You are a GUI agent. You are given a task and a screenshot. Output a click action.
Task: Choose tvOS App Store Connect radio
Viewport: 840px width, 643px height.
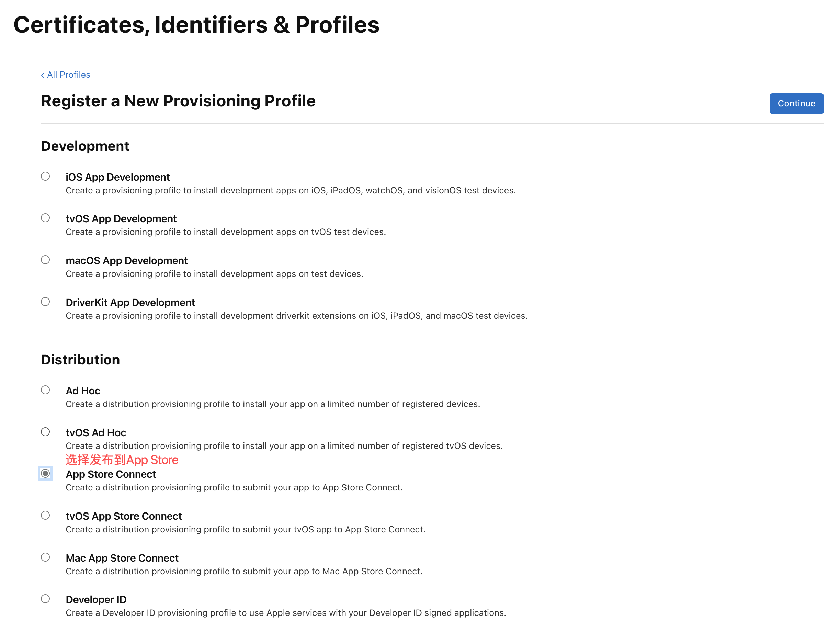[x=46, y=515]
